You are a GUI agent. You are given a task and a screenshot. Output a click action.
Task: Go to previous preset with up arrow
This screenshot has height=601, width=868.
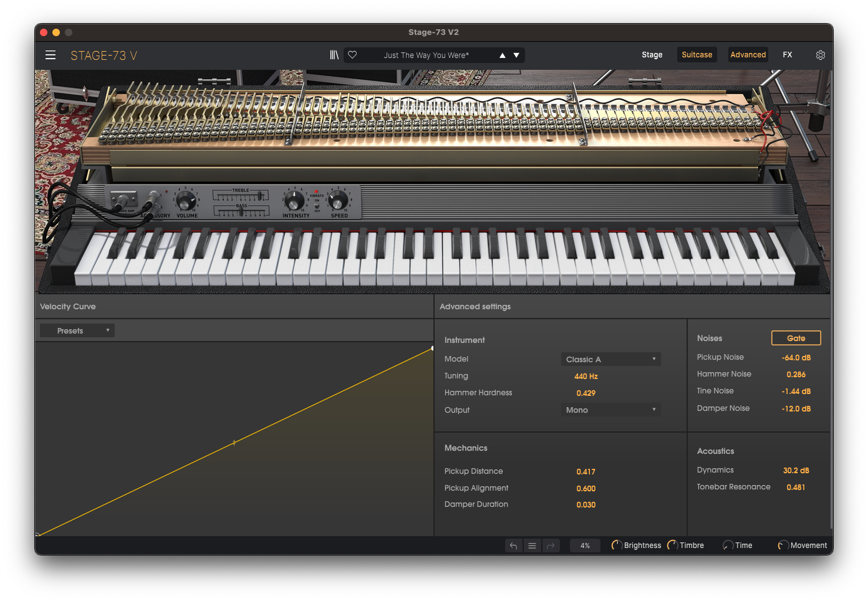pos(503,55)
